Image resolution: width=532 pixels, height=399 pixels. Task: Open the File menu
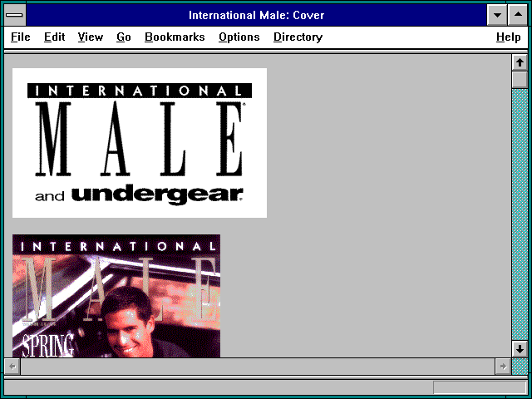click(x=20, y=37)
